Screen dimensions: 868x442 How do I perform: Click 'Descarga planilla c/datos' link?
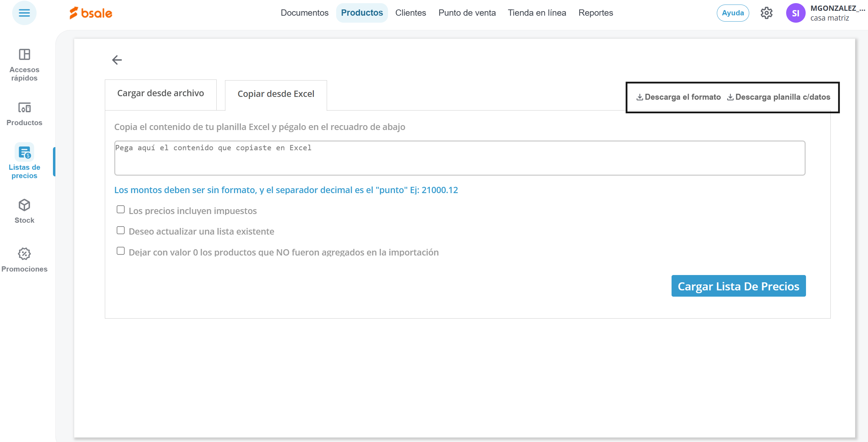778,97
